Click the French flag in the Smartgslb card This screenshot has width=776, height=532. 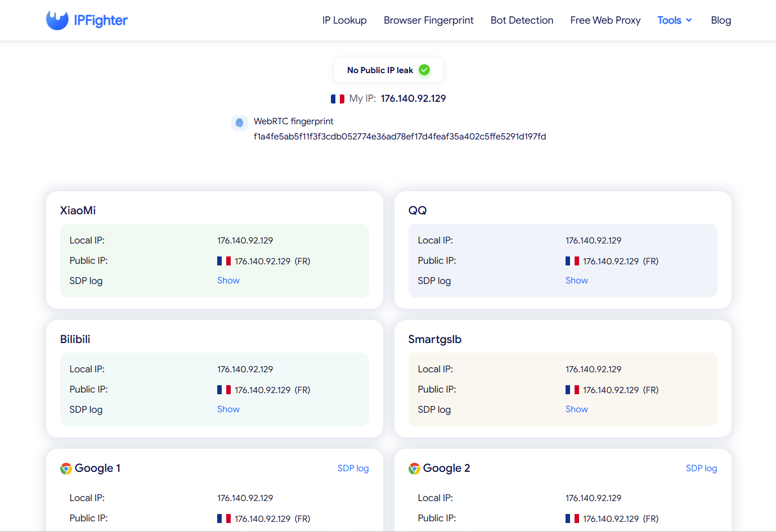572,390
